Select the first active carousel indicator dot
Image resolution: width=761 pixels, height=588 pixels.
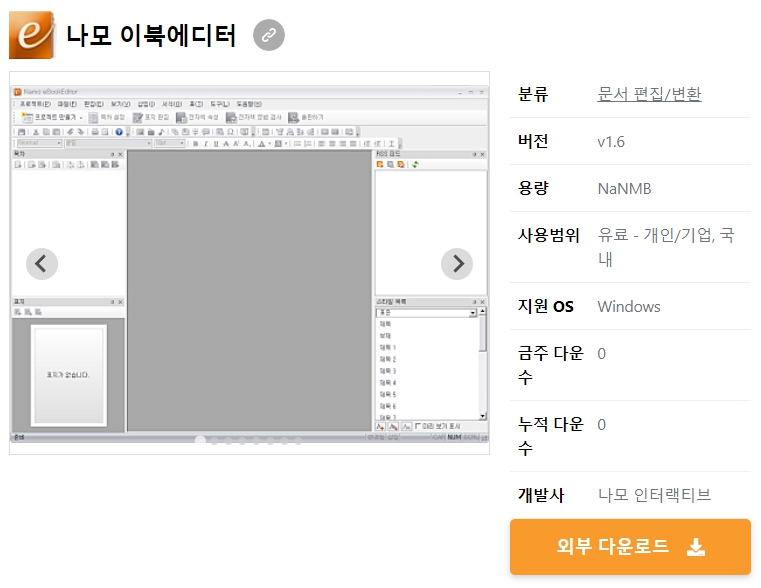tap(200, 440)
